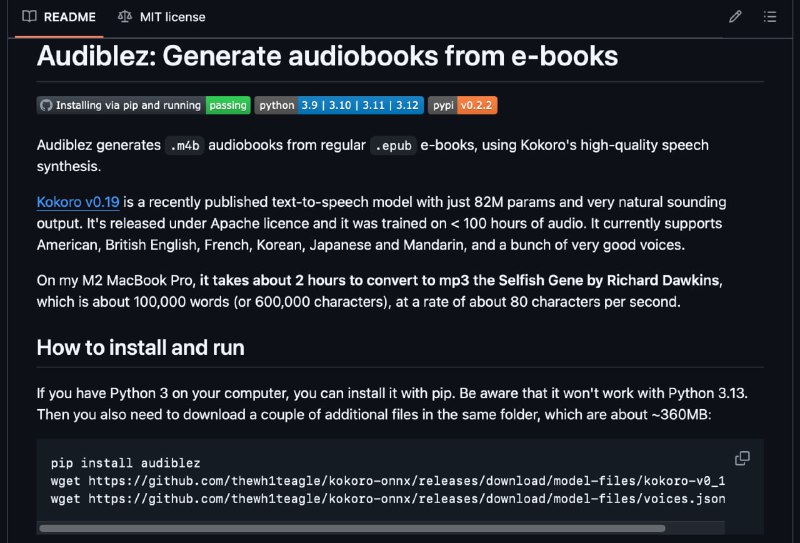Switch to the MIT license tab
800x543 pixels.
click(162, 17)
